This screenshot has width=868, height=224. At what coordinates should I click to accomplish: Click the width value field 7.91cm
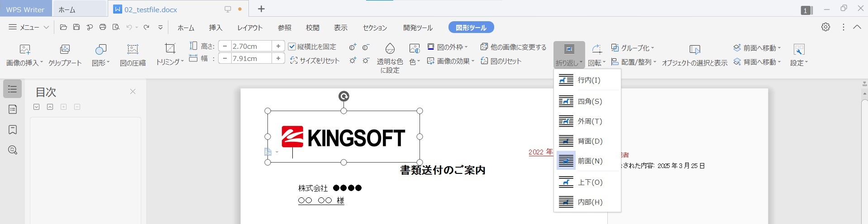coord(251,58)
